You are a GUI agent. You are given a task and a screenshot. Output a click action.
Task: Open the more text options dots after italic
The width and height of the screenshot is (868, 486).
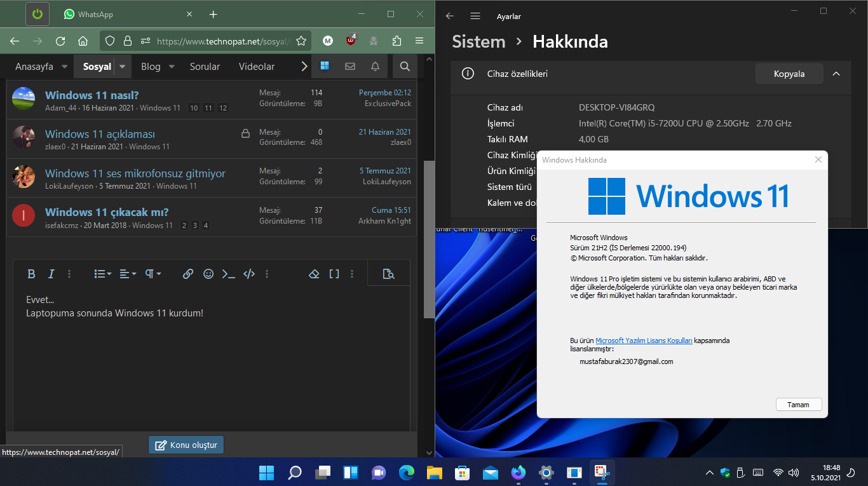pos(69,274)
